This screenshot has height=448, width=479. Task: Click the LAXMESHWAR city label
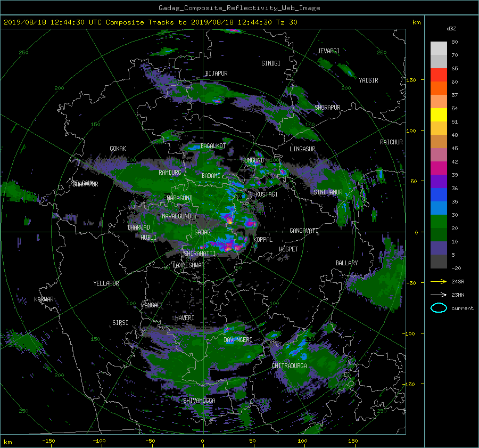[188, 265]
